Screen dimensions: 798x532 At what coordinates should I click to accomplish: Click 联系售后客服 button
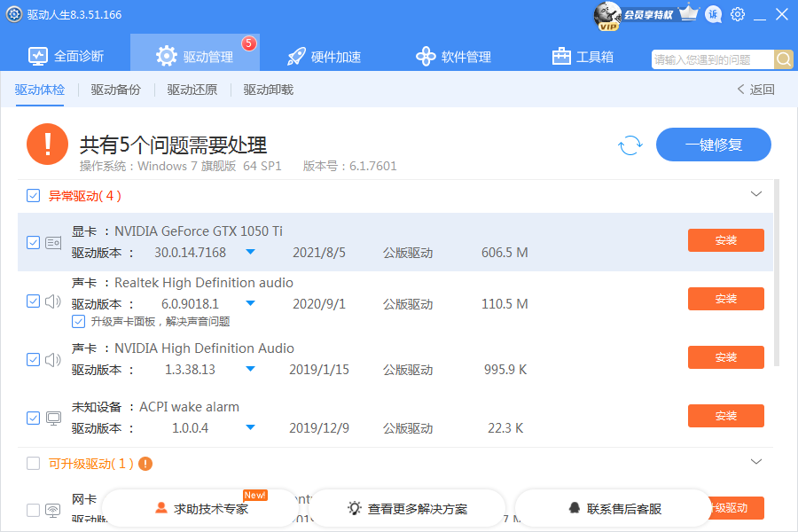[614, 509]
